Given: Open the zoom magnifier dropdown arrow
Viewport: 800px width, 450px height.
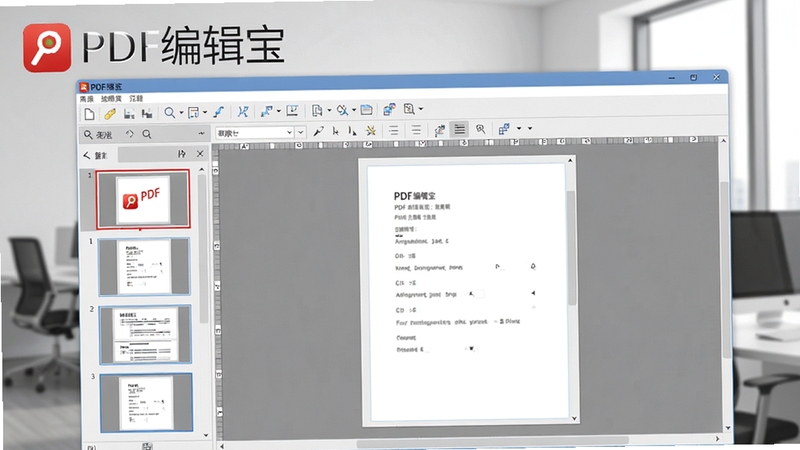Looking at the screenshot, I should tap(181, 113).
